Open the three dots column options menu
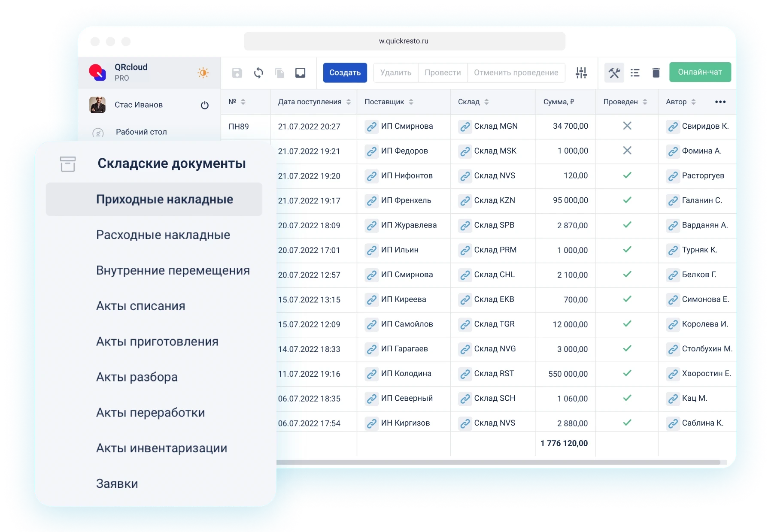 click(720, 102)
